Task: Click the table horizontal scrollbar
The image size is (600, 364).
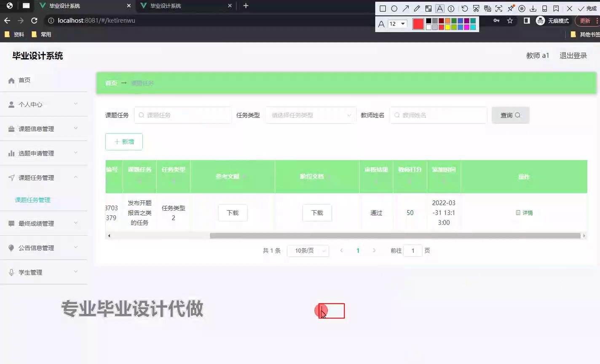Action: (x=395, y=236)
